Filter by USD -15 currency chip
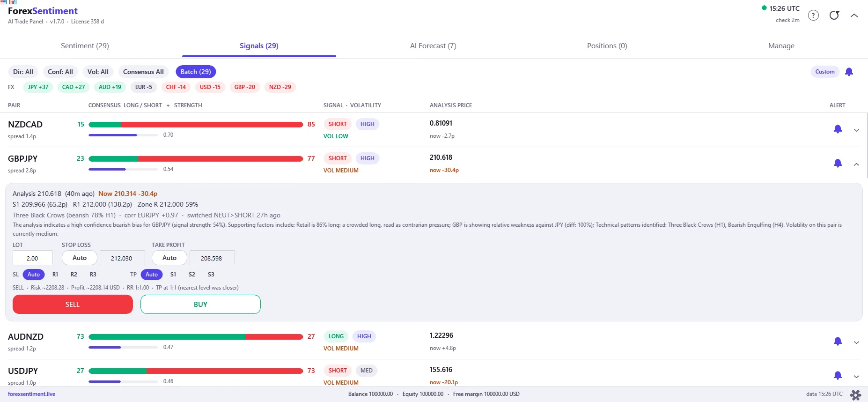The width and height of the screenshot is (868, 402). [x=210, y=87]
